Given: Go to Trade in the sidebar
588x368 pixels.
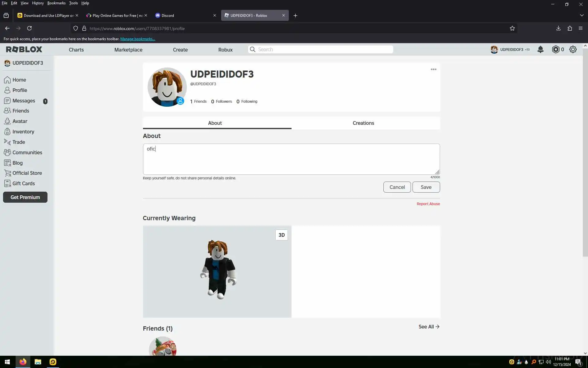Looking at the screenshot, I should click(18, 142).
